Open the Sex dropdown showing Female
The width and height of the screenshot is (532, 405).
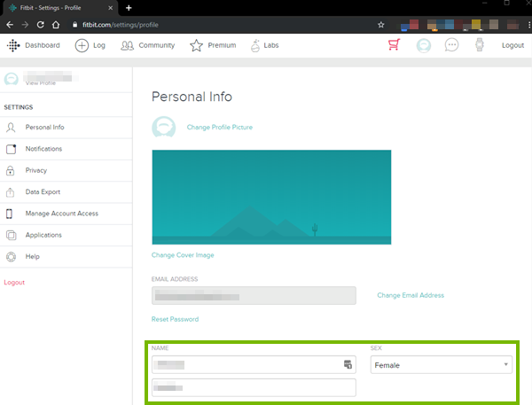pyautogui.click(x=441, y=365)
